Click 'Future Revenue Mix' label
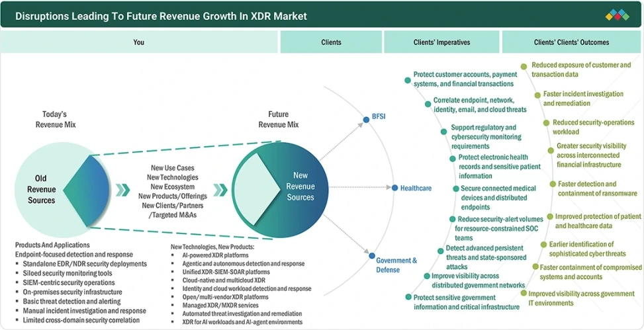 [279, 120]
